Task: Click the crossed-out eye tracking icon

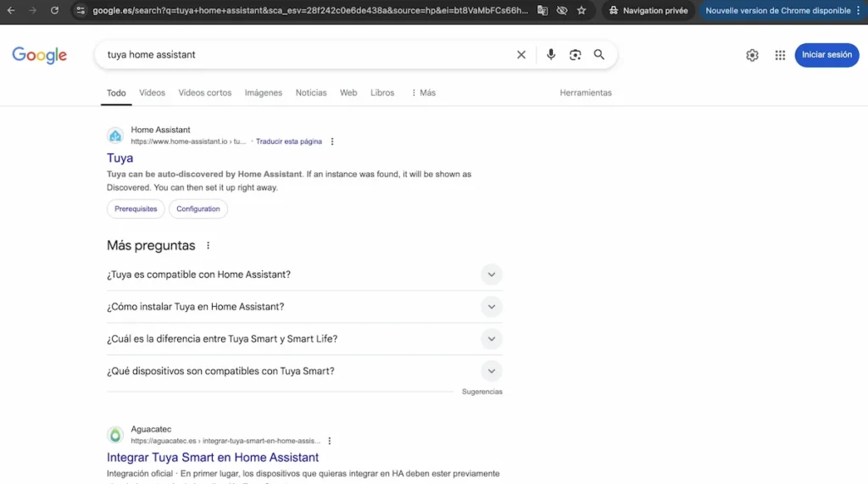Action: [x=562, y=10]
